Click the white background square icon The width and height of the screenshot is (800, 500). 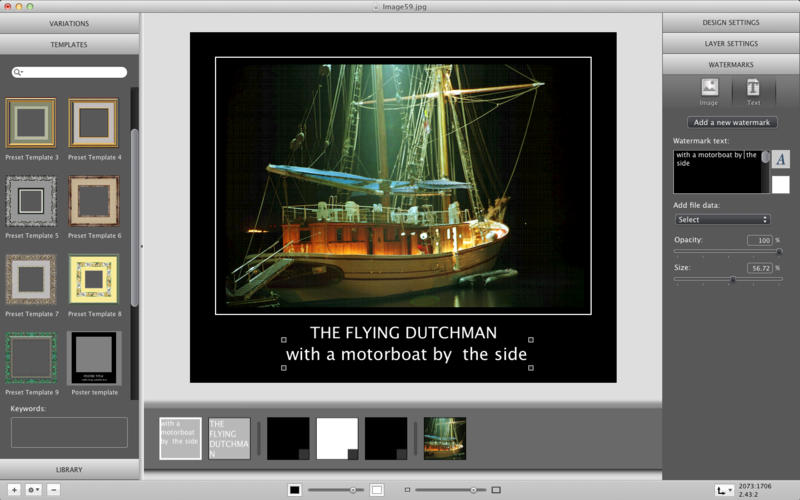coord(377,490)
